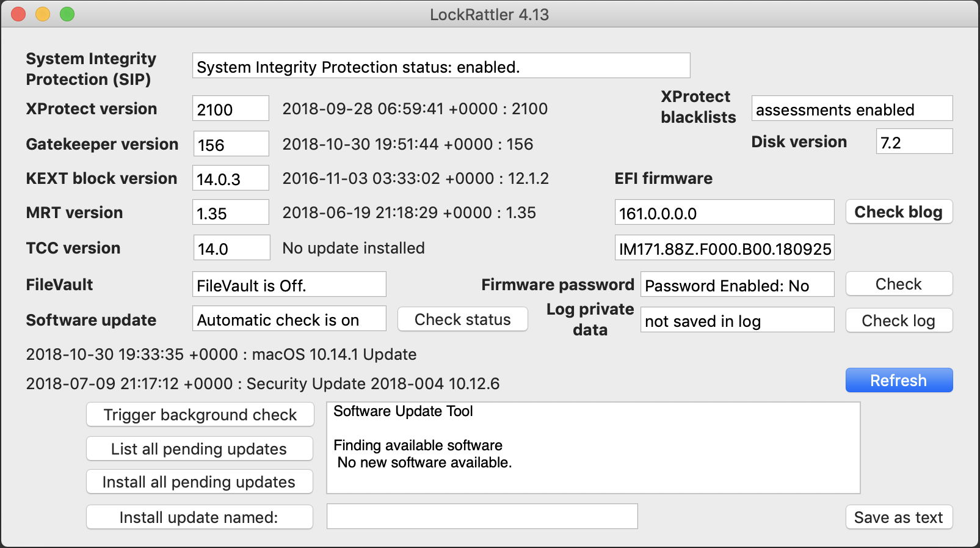The height and width of the screenshot is (548, 980).
Task: Click the Install update named button
Action: coord(200,517)
